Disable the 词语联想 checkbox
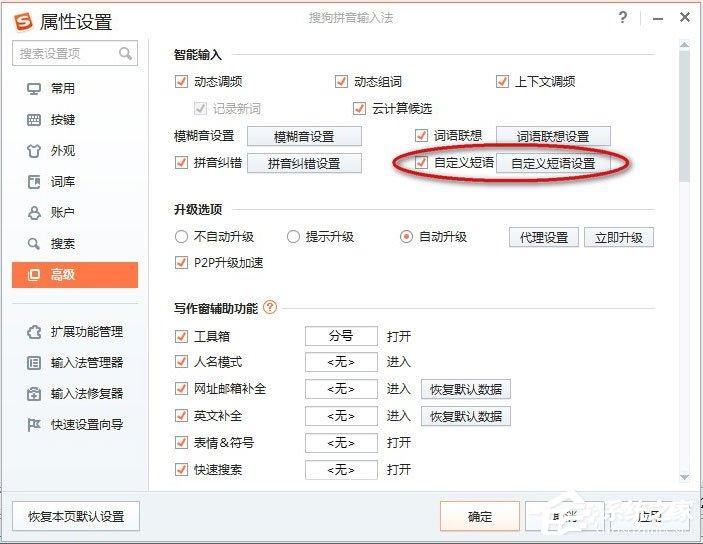 click(421, 135)
